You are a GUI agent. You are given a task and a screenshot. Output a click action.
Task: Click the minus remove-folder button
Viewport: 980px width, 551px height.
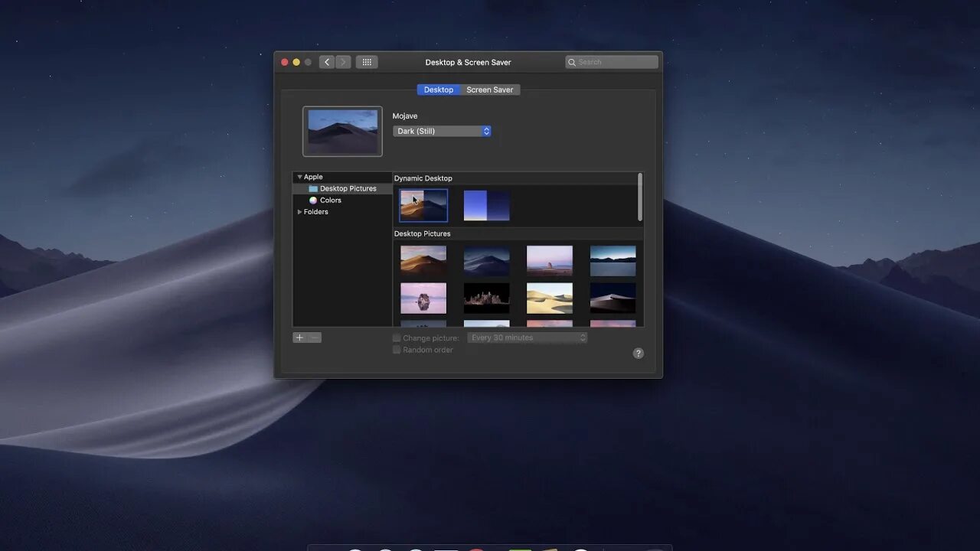314,337
